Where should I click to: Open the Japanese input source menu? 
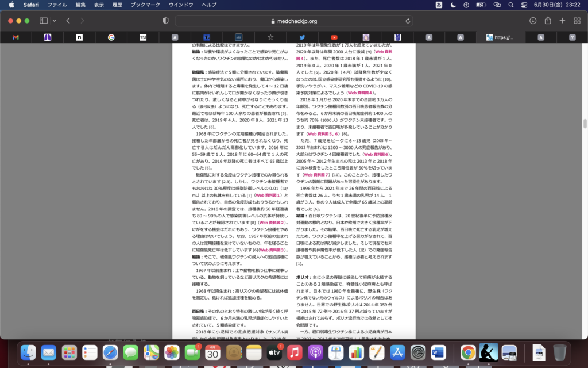(x=439, y=5)
